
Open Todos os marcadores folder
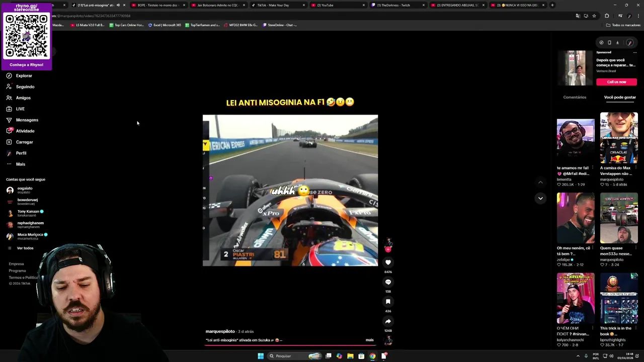(x=623, y=25)
